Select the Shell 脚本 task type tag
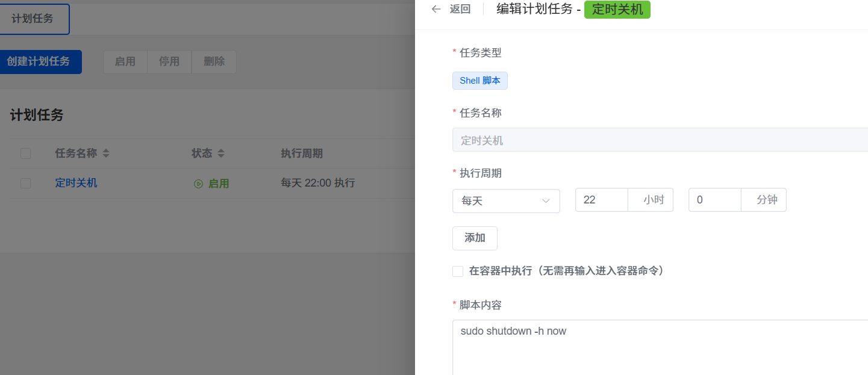868x375 pixels. (480, 80)
